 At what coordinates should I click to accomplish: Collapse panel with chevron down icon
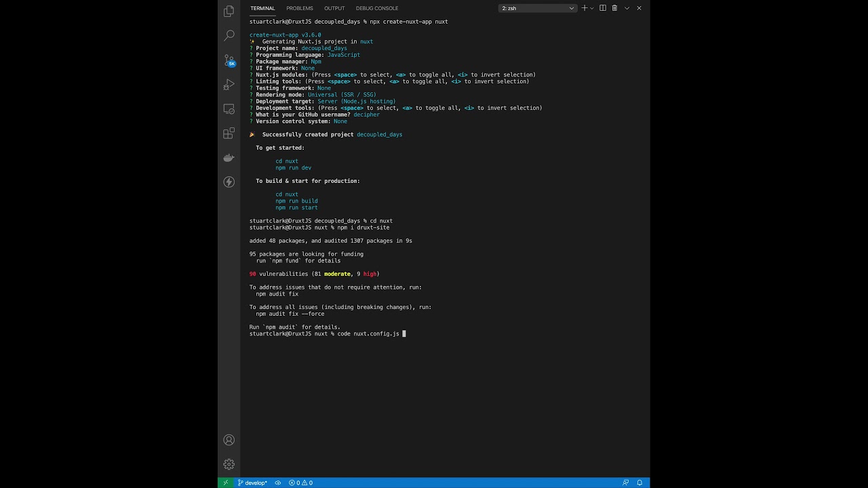point(627,8)
